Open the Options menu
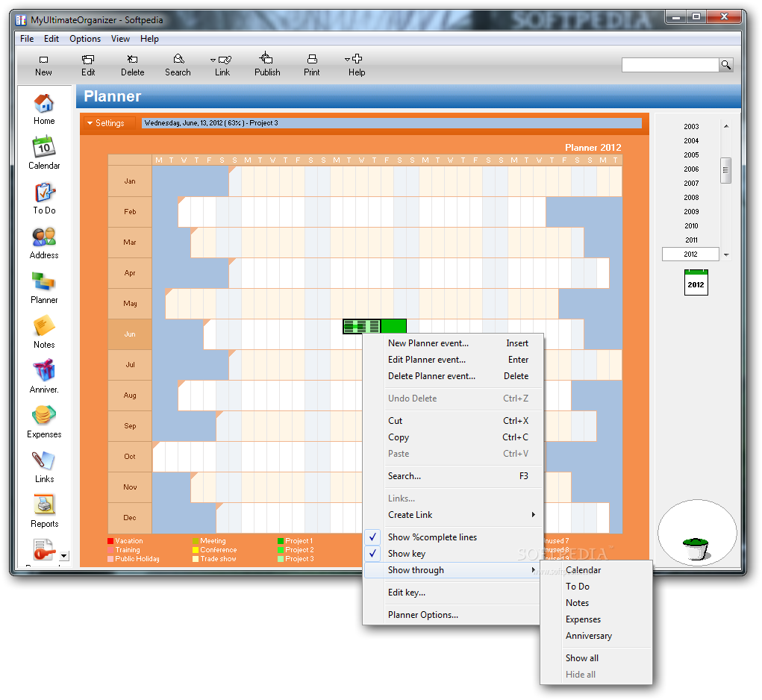This screenshot has width=762, height=700. coord(85,39)
